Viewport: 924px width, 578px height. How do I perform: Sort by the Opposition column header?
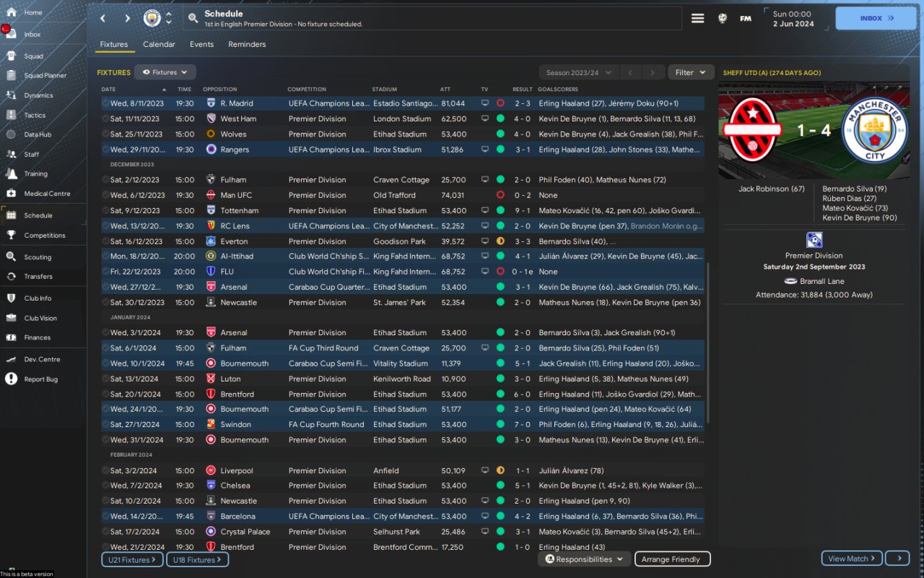pyautogui.click(x=219, y=90)
